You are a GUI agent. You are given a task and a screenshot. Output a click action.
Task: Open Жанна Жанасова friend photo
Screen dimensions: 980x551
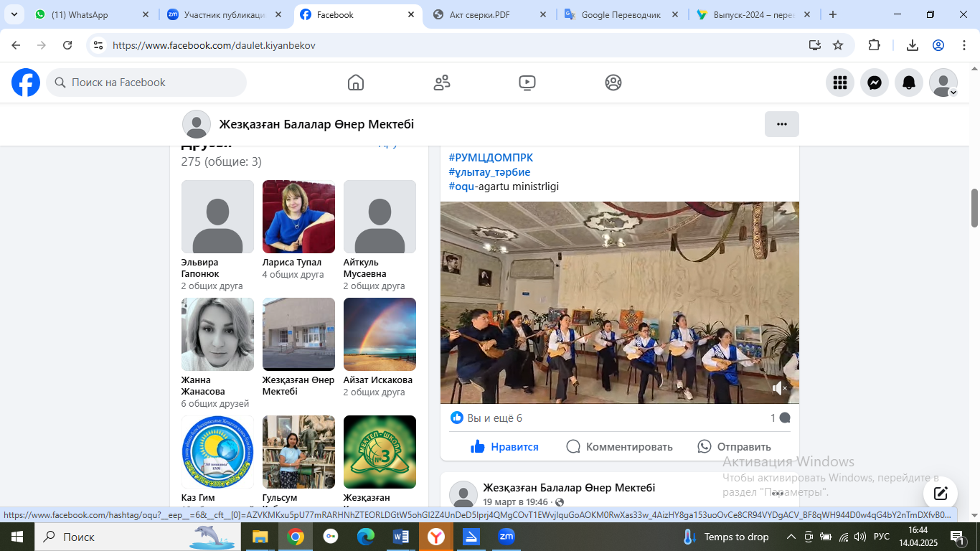(x=217, y=334)
